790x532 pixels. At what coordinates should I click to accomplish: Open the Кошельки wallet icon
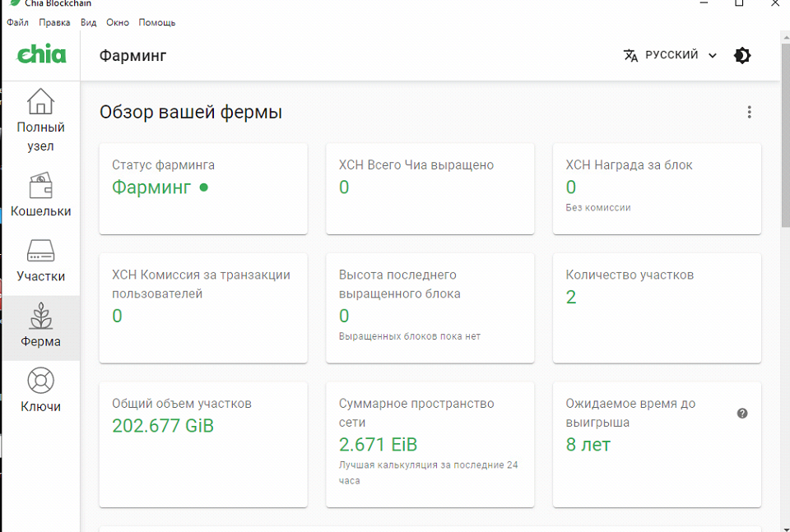point(40,186)
